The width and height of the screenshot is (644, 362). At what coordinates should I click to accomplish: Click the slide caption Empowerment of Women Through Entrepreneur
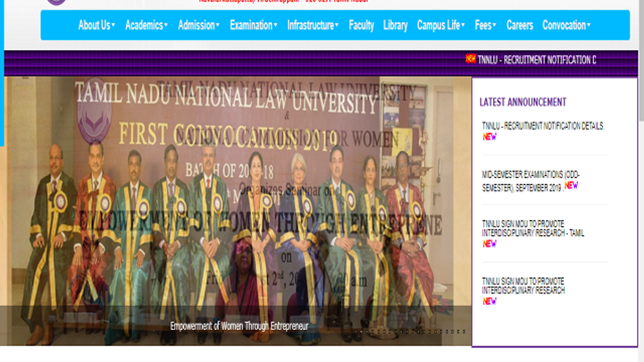[x=239, y=326]
